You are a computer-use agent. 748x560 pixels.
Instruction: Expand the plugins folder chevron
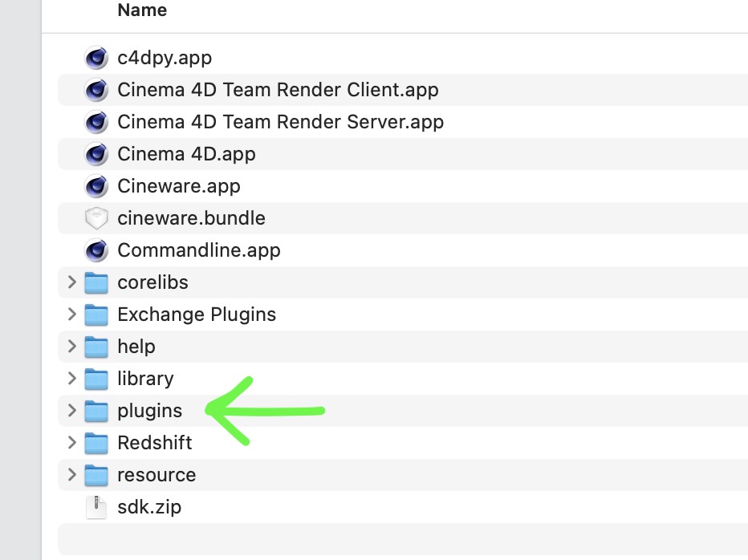(72, 410)
